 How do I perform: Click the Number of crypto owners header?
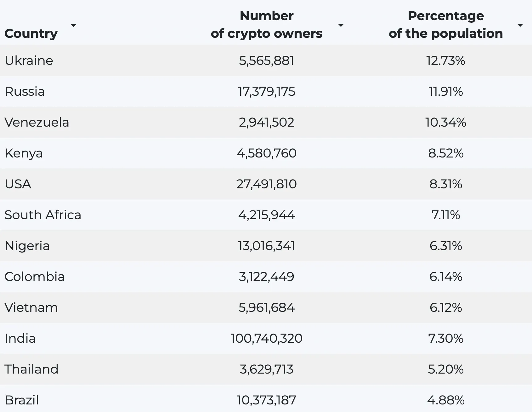pyautogui.click(x=266, y=25)
